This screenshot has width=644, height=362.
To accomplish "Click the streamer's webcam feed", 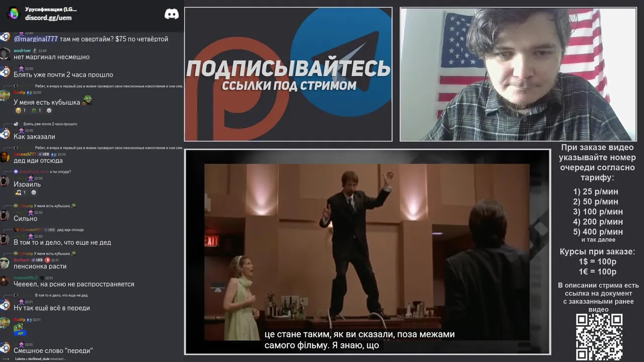I will [x=518, y=74].
